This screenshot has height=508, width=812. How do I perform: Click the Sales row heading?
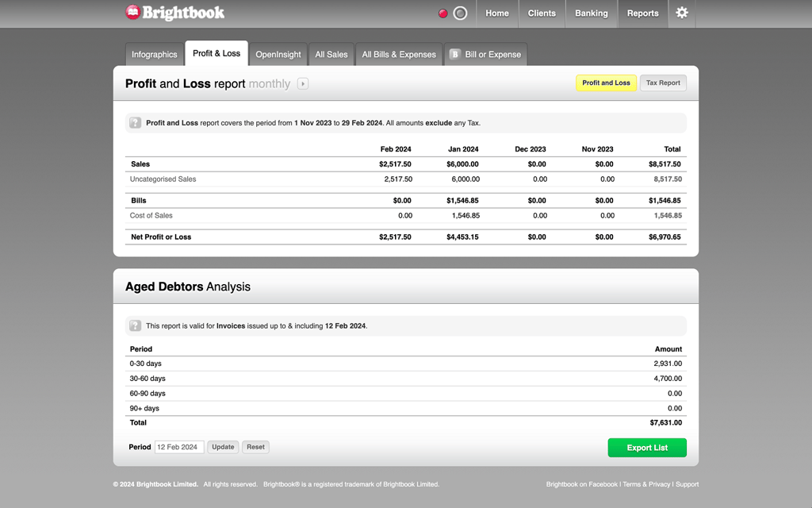tap(140, 164)
